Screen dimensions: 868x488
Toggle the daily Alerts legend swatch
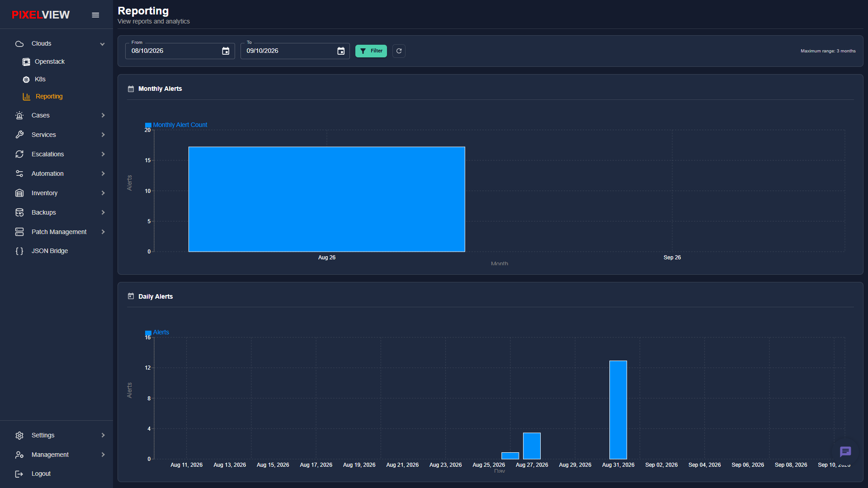(148, 333)
